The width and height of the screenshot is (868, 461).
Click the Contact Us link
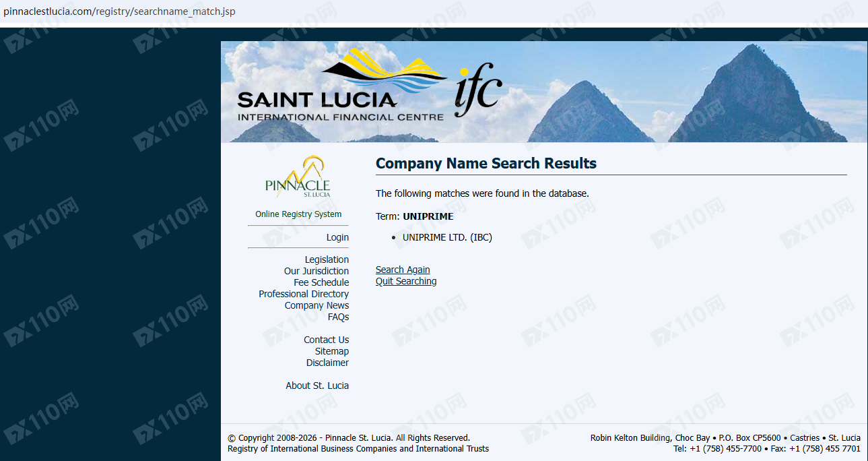[x=326, y=340]
